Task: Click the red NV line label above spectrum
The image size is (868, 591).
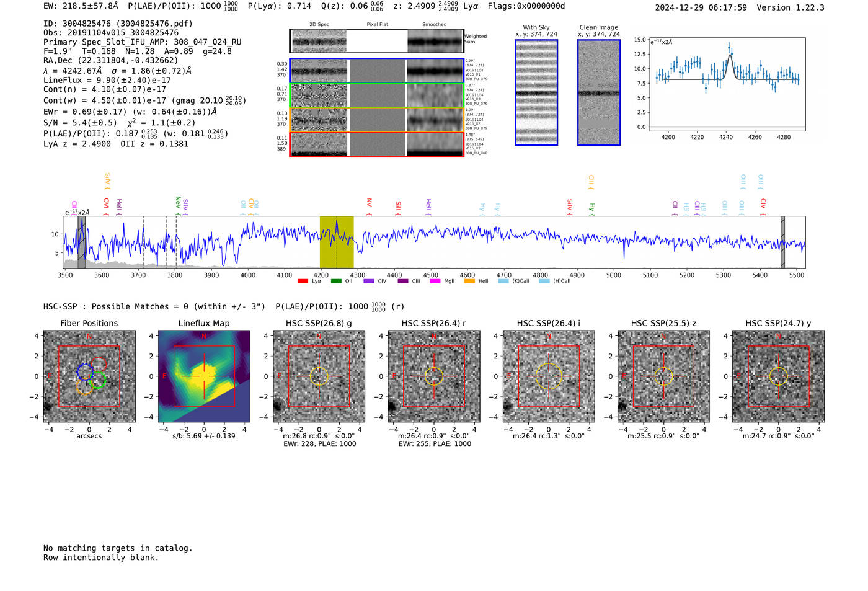Action: [369, 206]
